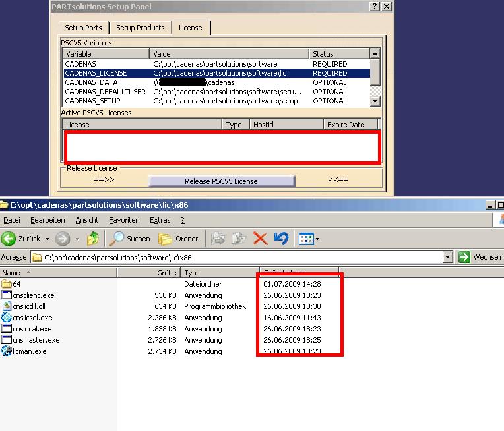Click the green Zurück back arrow
This screenshot has height=431, width=504.
coord(9,239)
